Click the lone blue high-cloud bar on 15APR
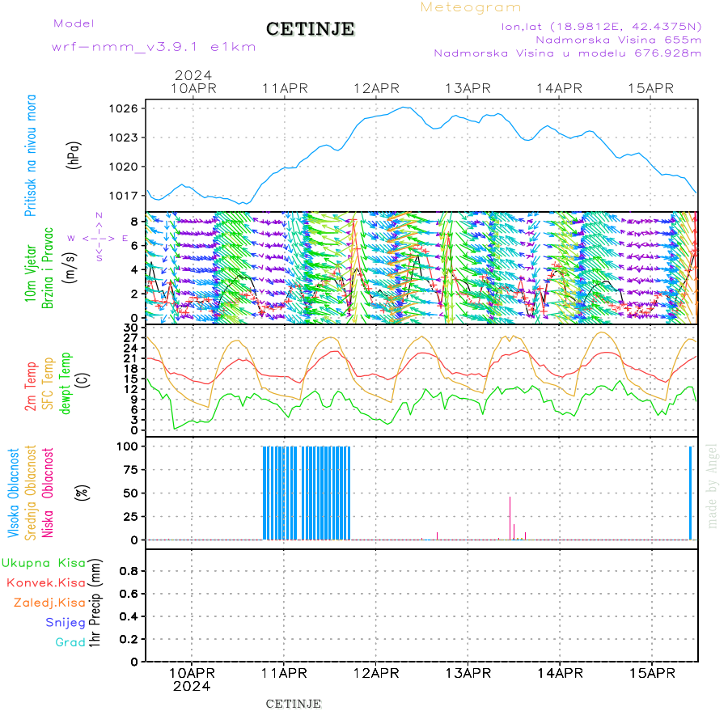The height and width of the screenshot is (728, 728). coord(691,493)
